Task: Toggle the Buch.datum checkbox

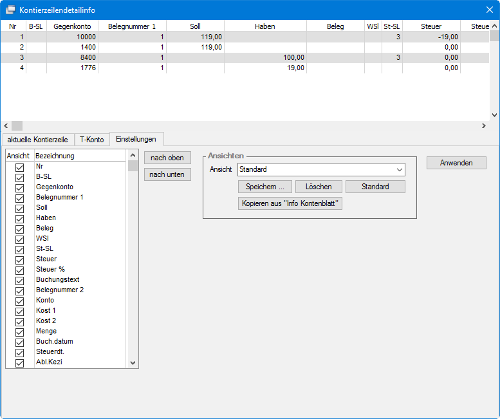Action: tap(20, 343)
